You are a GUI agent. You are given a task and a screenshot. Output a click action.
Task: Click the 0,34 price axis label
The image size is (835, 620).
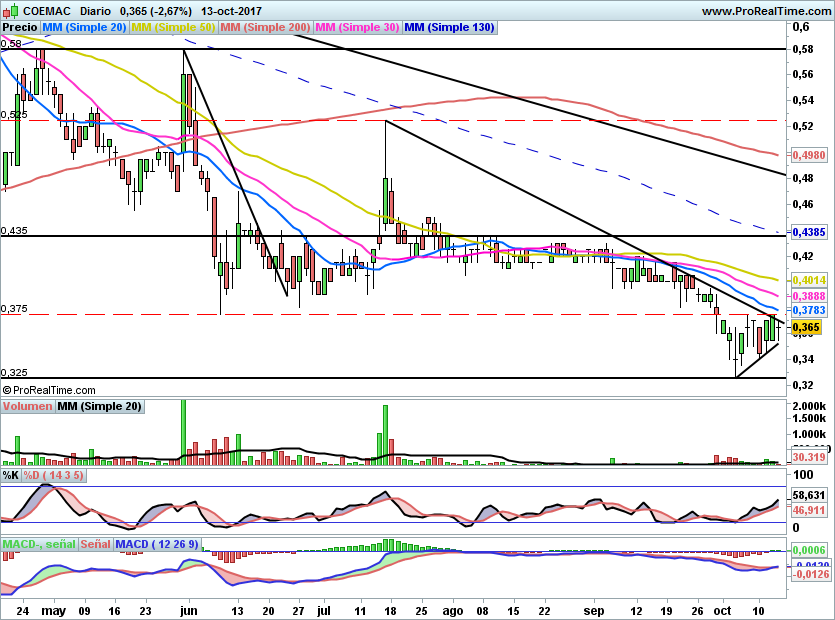point(803,360)
